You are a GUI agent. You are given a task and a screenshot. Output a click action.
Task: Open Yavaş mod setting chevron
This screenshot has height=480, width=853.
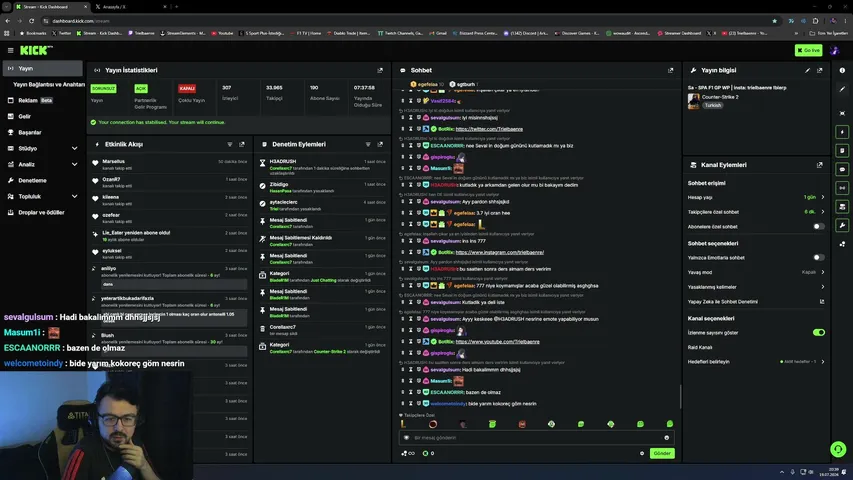tap(823, 272)
